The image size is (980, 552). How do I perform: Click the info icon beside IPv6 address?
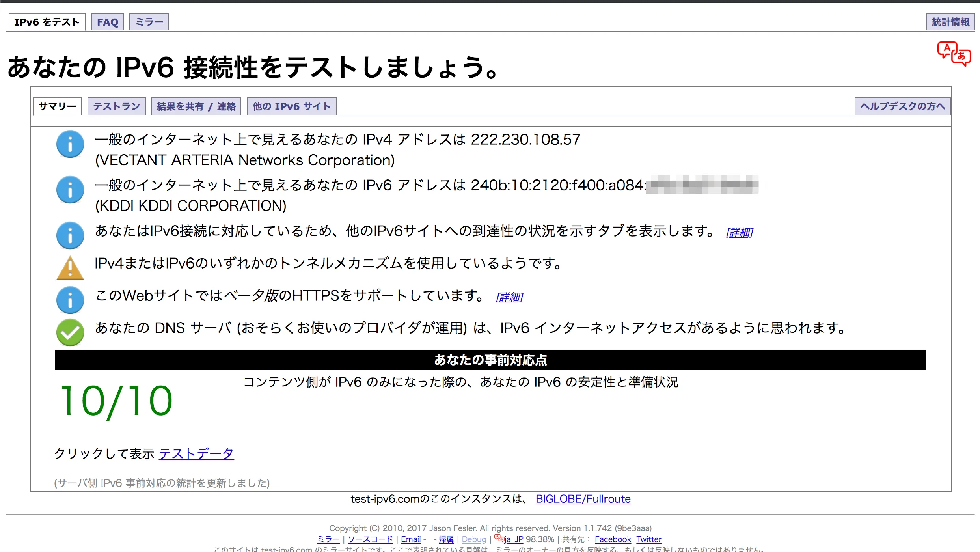point(70,190)
